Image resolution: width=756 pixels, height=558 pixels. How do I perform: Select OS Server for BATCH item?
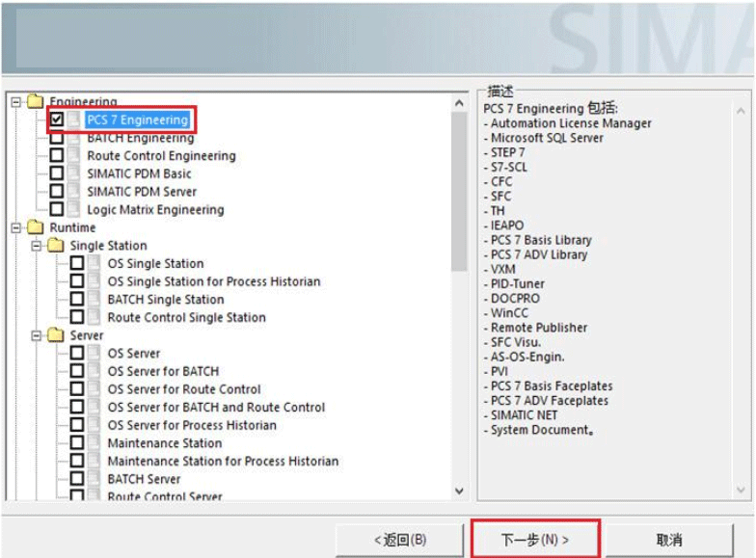[x=164, y=372]
